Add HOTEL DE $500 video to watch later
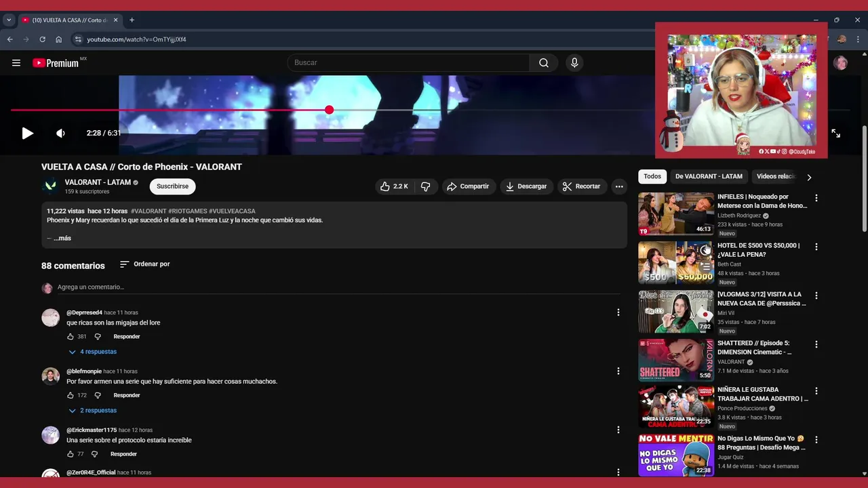Screen dimensions: 868x488 coord(705,250)
